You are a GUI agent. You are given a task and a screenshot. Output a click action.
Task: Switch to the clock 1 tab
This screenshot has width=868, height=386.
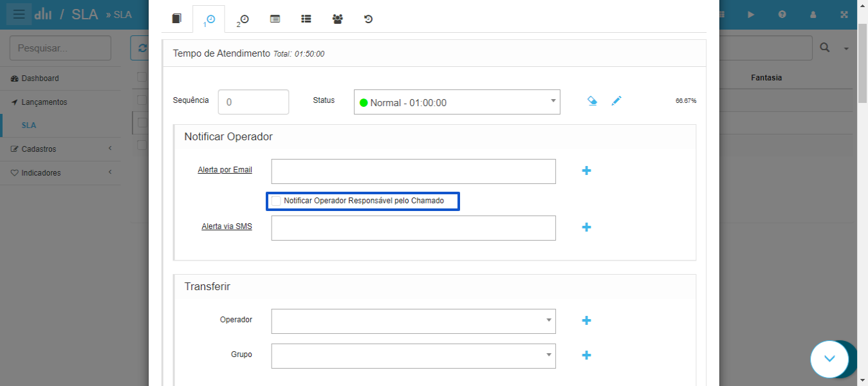pos(209,19)
